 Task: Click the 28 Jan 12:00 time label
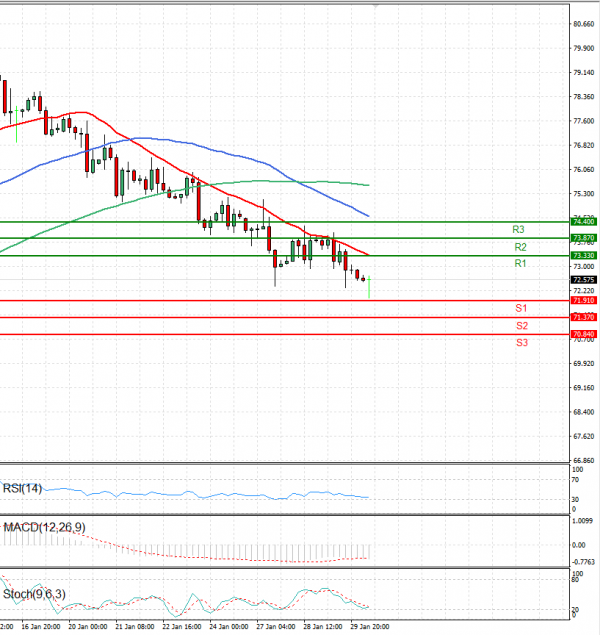coord(323,627)
